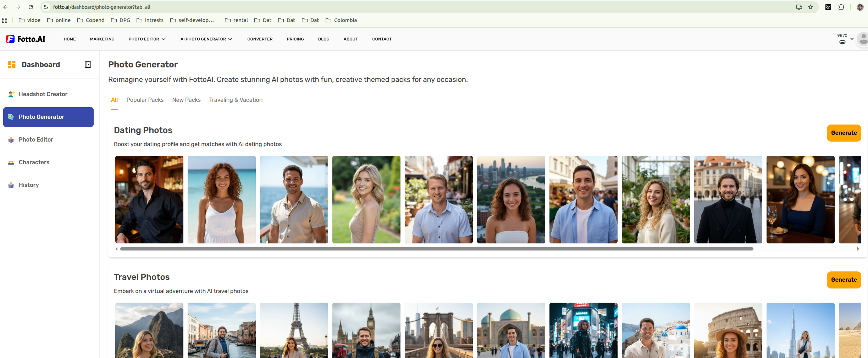
Task: Open the online bookmarks folder
Action: 59,20
